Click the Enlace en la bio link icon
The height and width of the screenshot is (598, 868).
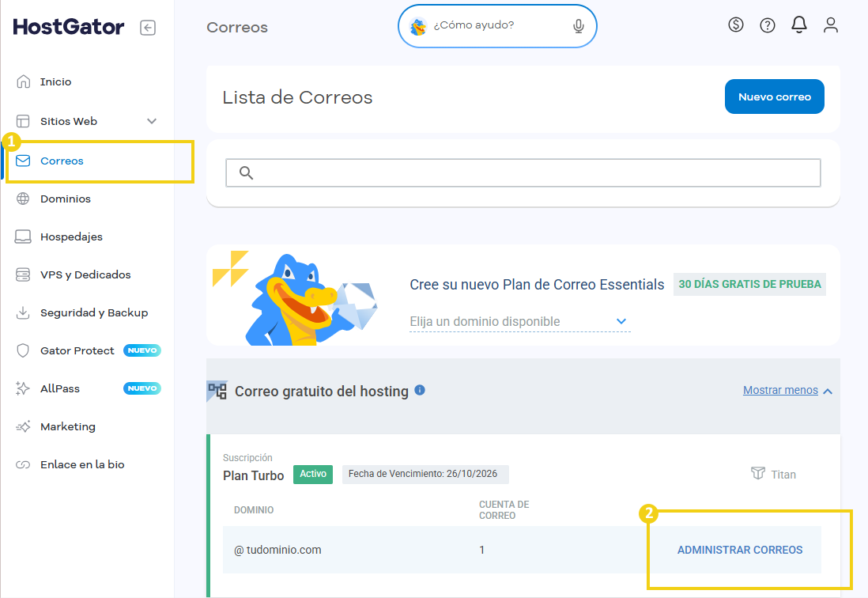[x=23, y=464]
